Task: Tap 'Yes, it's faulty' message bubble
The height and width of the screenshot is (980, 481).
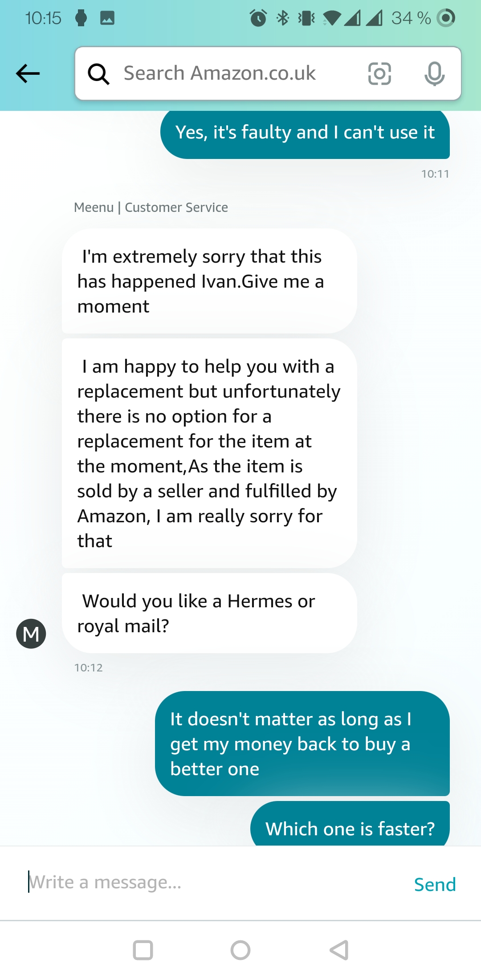Action: 305,133
